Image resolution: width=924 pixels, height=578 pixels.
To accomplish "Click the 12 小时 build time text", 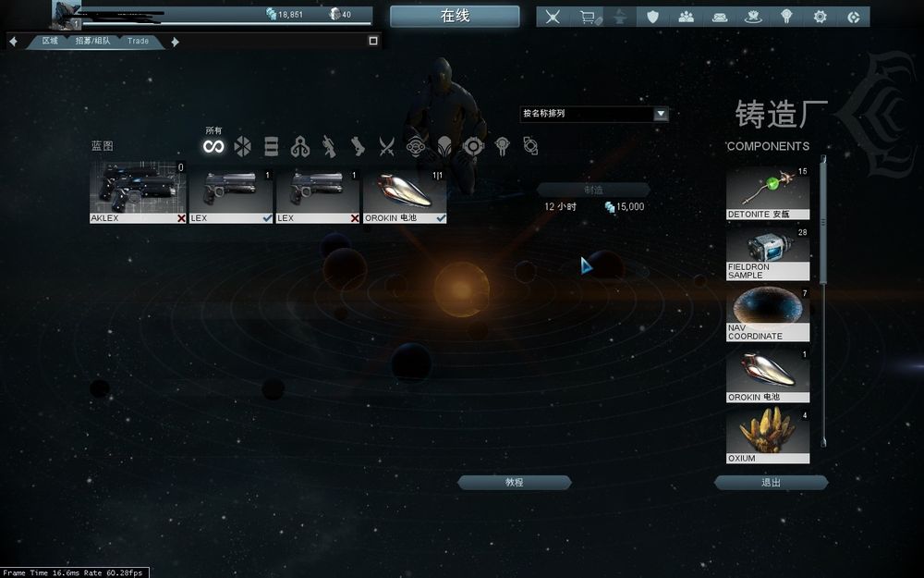I will click(561, 207).
